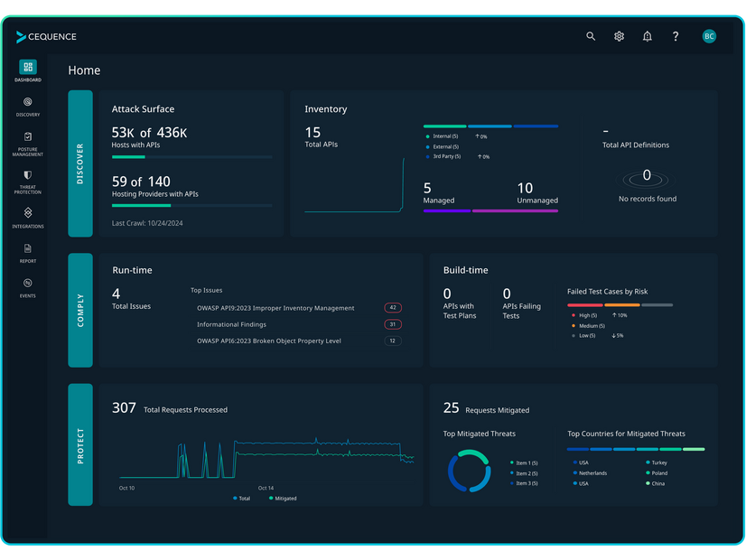Go to Posture Management in sidebar
Image resolution: width=746 pixels, height=560 pixels.
[28, 144]
